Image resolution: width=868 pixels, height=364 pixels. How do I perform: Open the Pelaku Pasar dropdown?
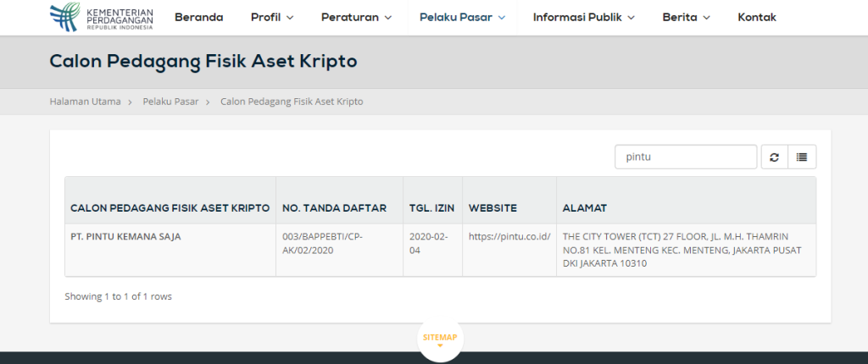click(462, 17)
